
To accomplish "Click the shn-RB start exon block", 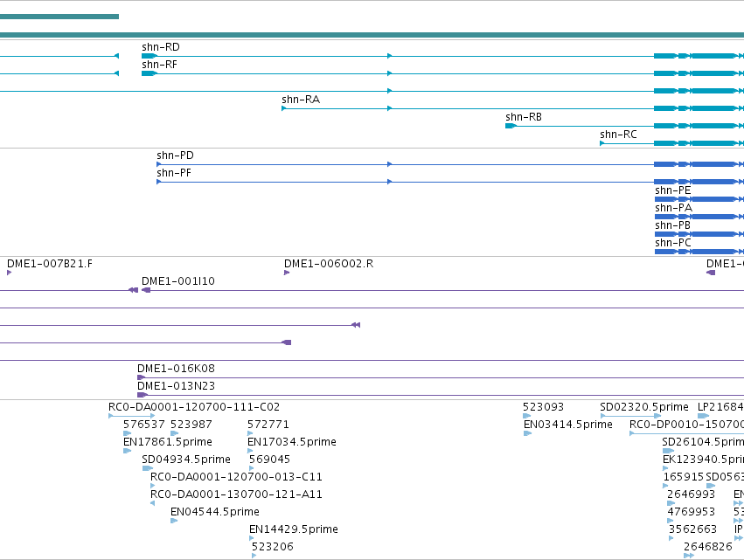I will tap(511, 126).
